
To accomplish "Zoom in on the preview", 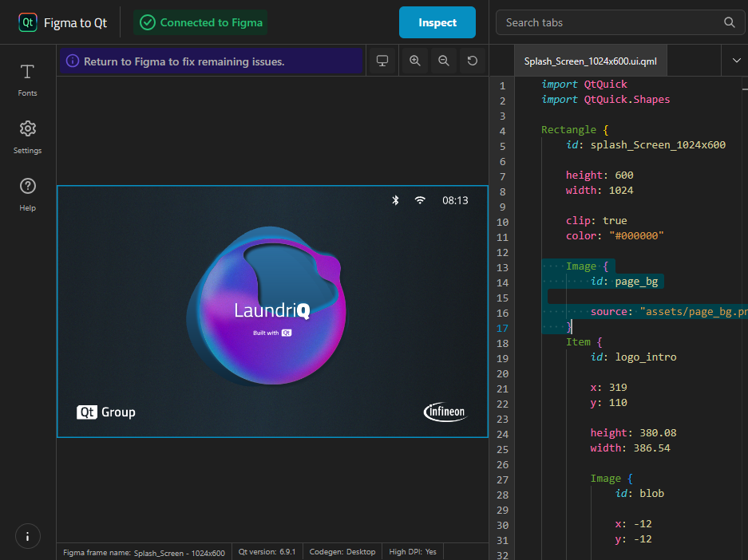I will (414, 61).
